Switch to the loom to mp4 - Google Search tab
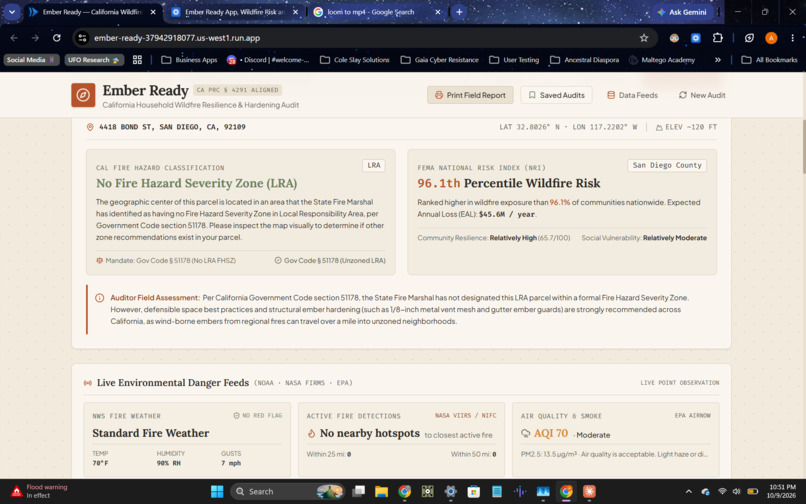This screenshot has width=806, height=504. point(370,12)
